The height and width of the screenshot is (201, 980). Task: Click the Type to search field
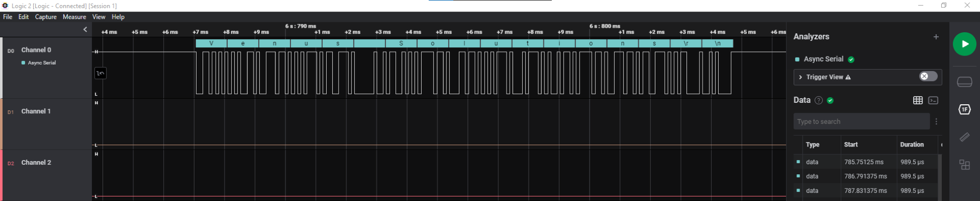pos(861,121)
